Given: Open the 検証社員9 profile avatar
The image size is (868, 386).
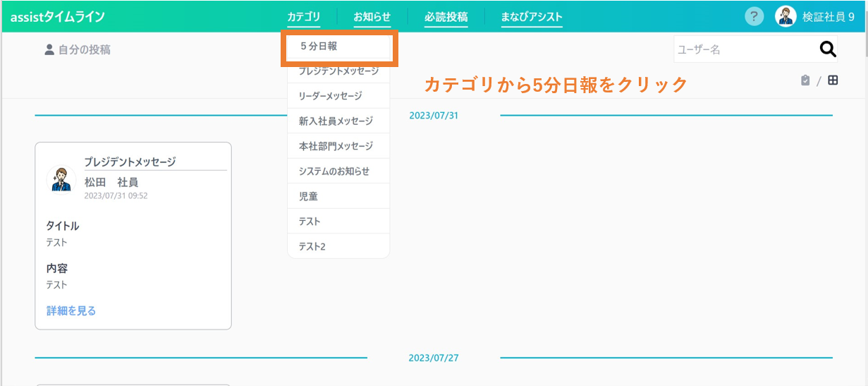Looking at the screenshot, I should [x=786, y=16].
